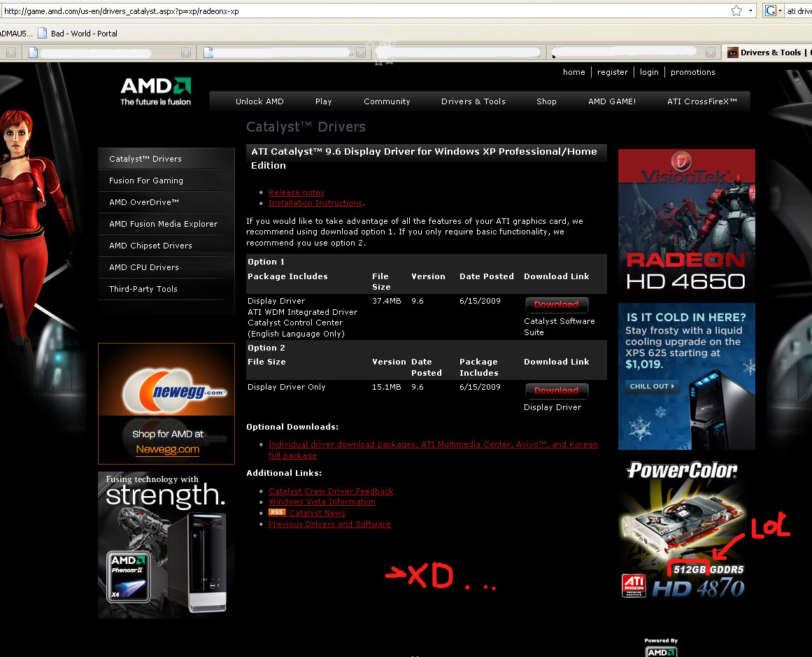Click the VisionTek Radeon HD 4650 ad
This screenshot has width=812, height=657.
(686, 220)
